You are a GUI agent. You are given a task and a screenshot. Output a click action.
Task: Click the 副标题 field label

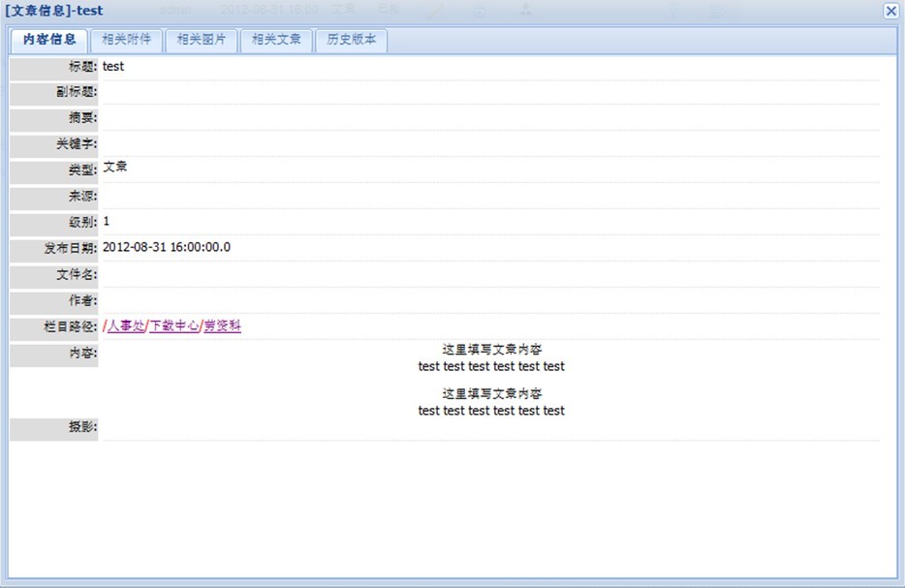coord(77,92)
